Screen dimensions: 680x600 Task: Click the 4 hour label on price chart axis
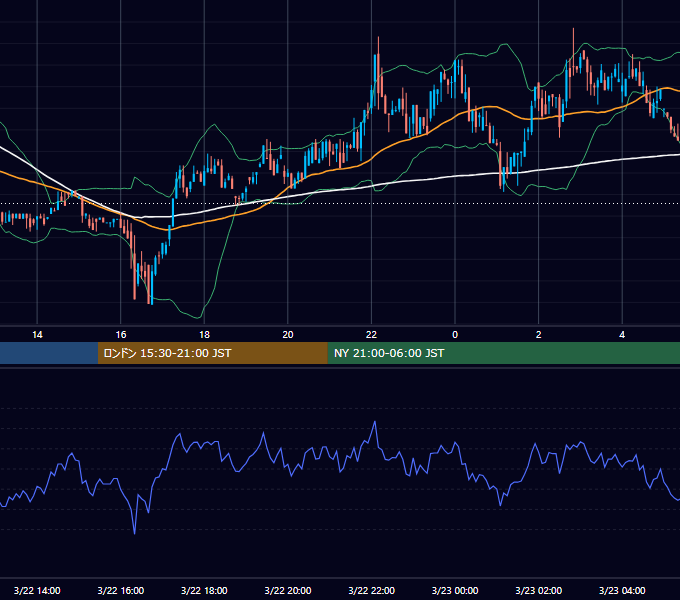click(622, 335)
